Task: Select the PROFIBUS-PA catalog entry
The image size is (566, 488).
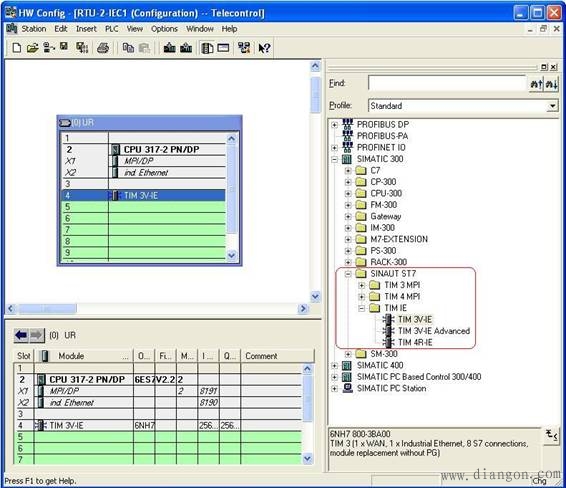Action: click(382, 136)
